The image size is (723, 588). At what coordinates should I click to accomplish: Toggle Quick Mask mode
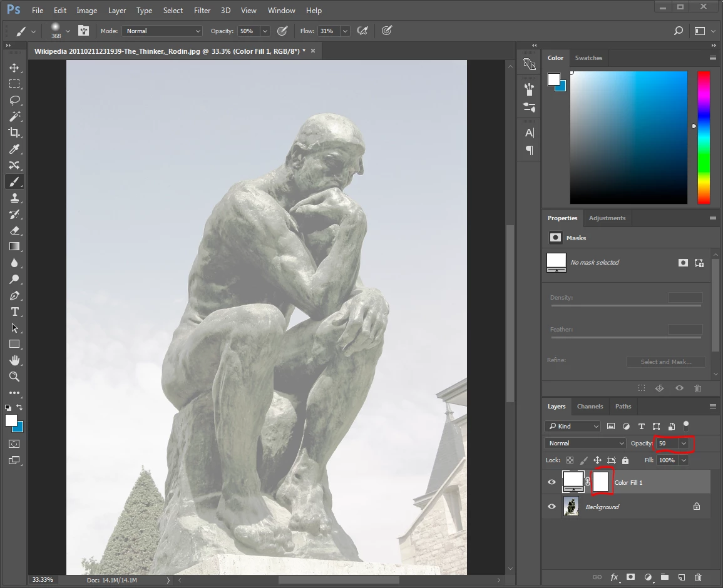point(14,444)
